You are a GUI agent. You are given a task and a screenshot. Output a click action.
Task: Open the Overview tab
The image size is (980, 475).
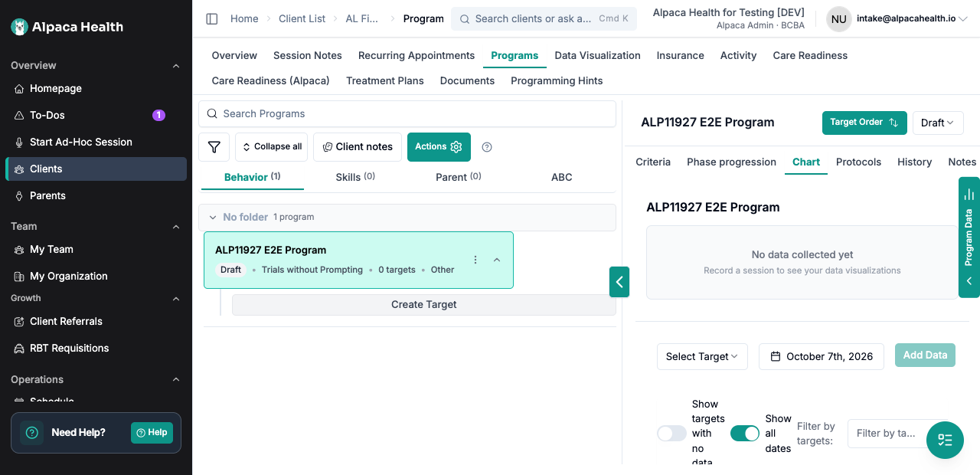click(234, 55)
